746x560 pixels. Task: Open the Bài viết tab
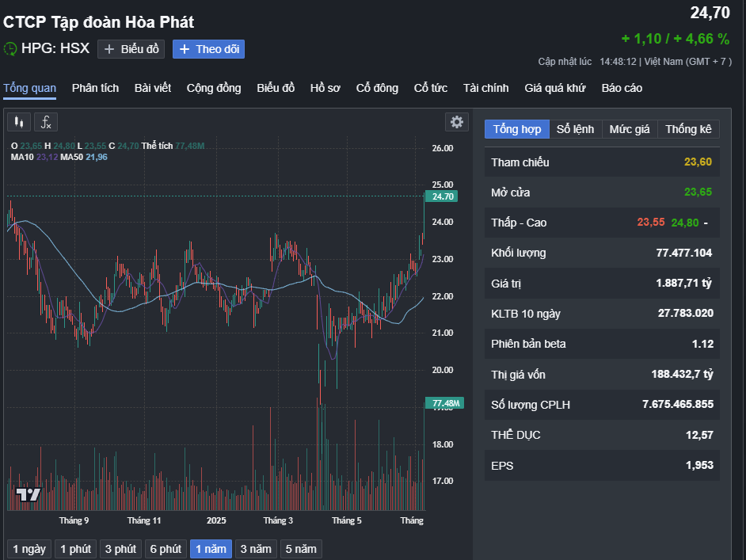(153, 88)
